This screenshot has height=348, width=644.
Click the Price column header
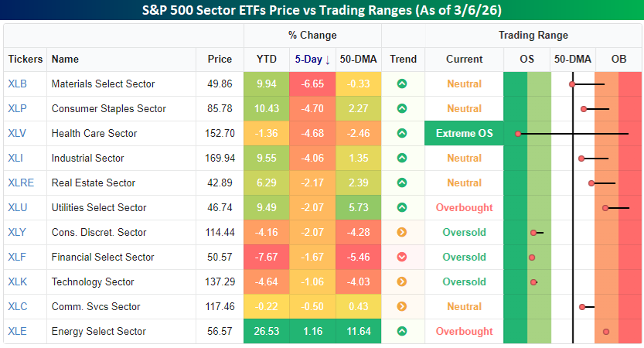[x=220, y=60]
